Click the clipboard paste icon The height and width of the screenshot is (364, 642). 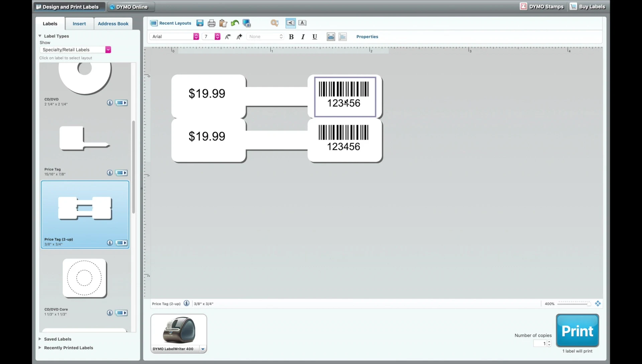click(x=223, y=23)
